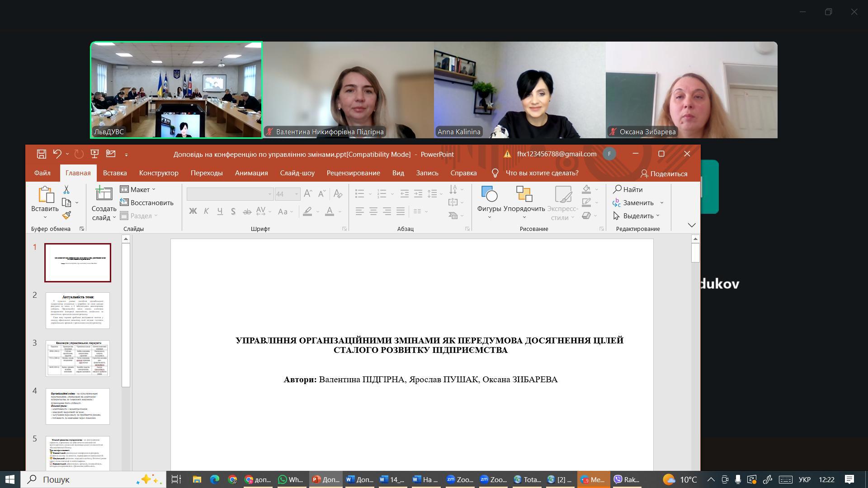Open the Макет layout dropdown
Image resolution: width=868 pixels, height=488 pixels.
click(138, 189)
